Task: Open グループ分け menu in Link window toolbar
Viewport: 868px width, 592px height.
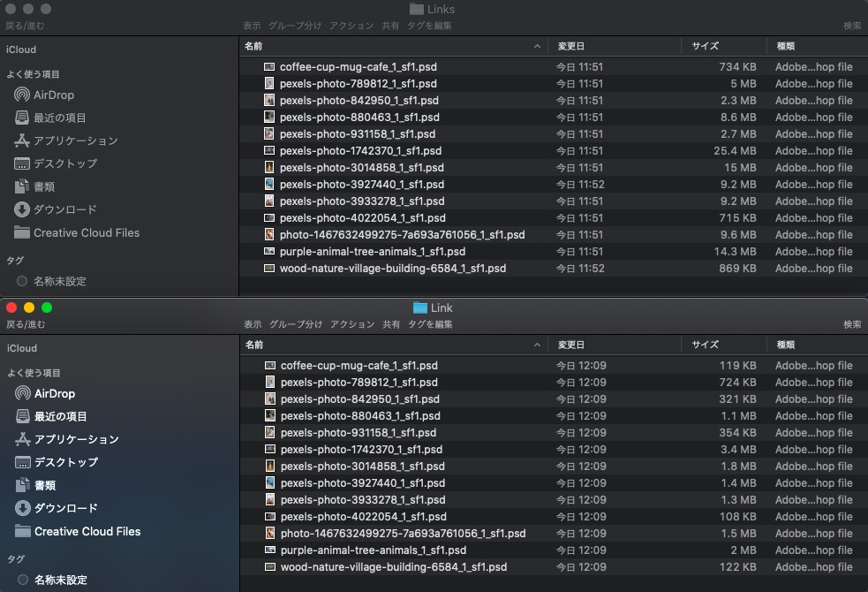Action: pyautogui.click(x=296, y=324)
